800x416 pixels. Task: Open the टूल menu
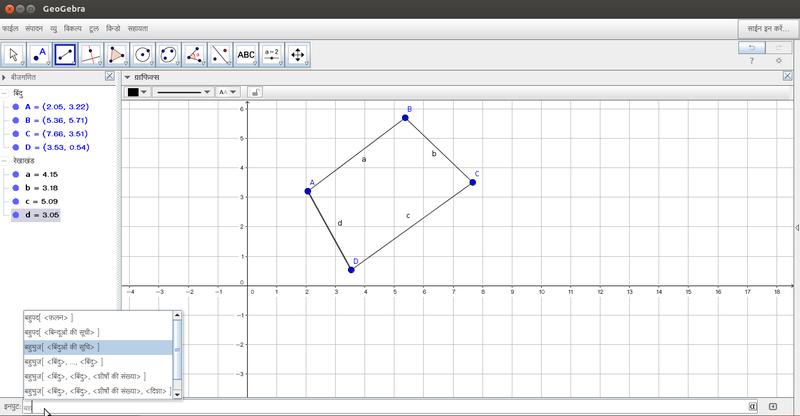click(94, 29)
